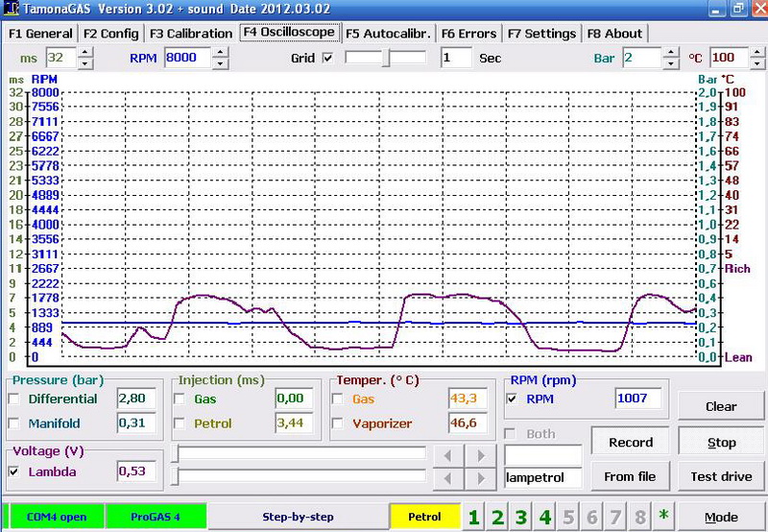Toggle cylinder 3 in status bar

(521, 518)
